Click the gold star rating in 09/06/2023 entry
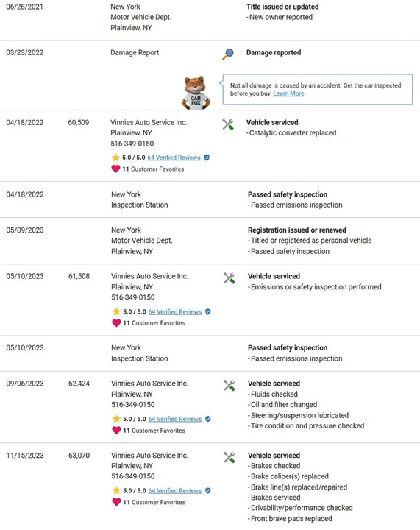 116,419
